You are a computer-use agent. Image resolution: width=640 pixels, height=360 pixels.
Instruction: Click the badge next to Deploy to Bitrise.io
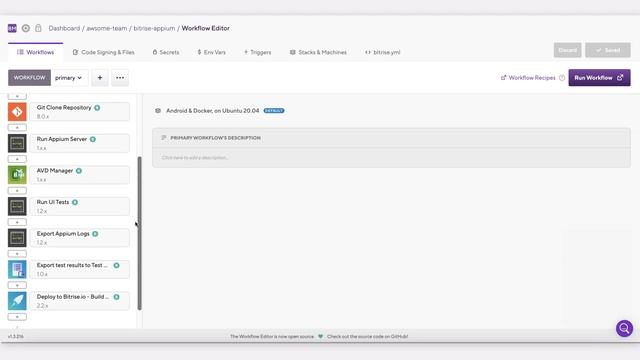pos(116,297)
